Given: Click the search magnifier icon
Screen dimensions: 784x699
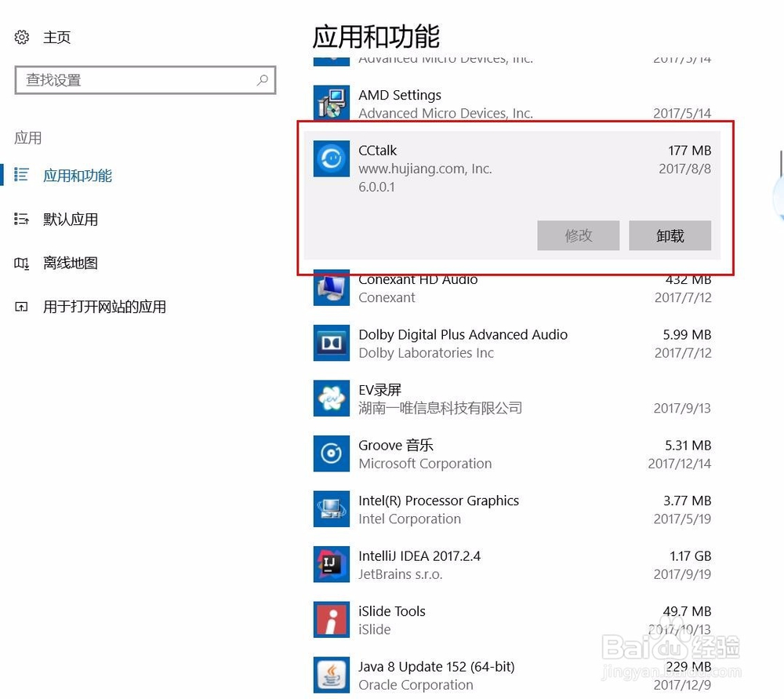Looking at the screenshot, I should click(263, 80).
